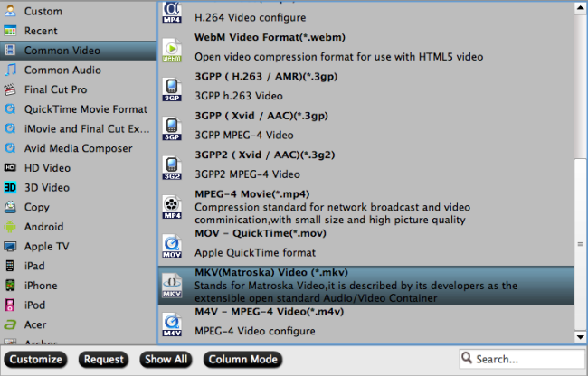Click the Common Audio music note icon
This screenshot has height=376, width=588.
(10, 70)
